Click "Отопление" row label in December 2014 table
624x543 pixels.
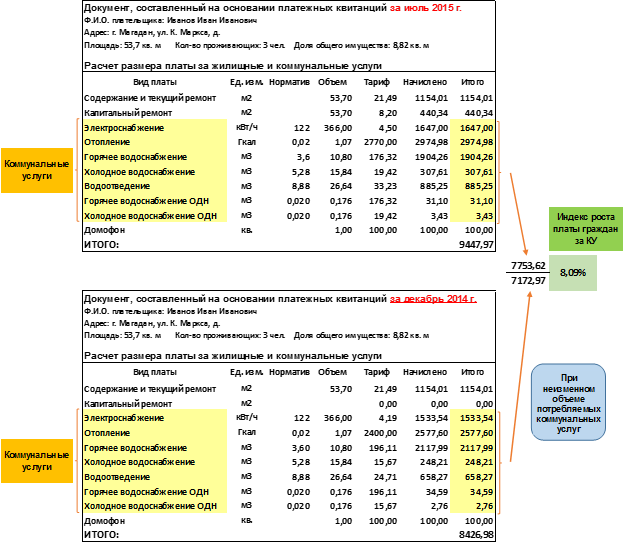point(107,433)
